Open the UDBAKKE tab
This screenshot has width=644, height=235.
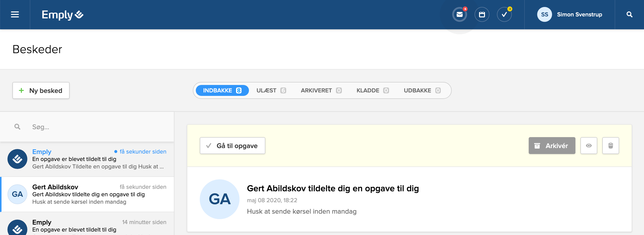pyautogui.click(x=422, y=90)
